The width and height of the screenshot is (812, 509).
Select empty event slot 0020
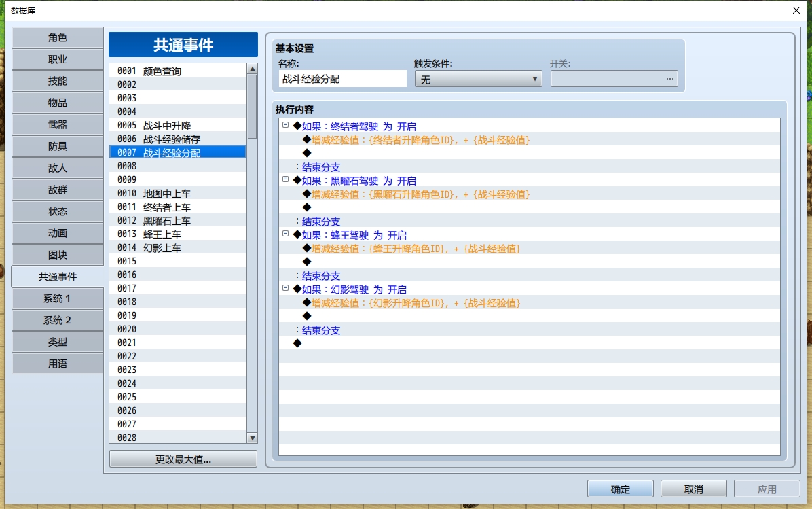coord(178,329)
